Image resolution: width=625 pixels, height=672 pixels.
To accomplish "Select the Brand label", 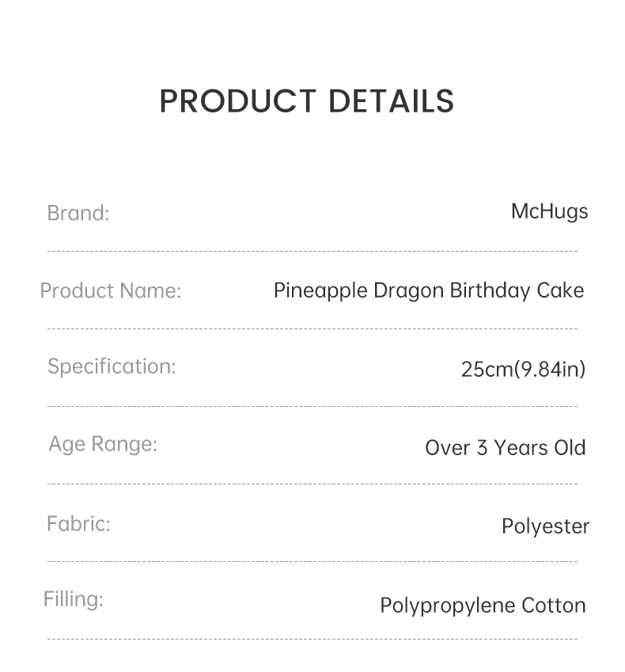I will click(x=78, y=213).
